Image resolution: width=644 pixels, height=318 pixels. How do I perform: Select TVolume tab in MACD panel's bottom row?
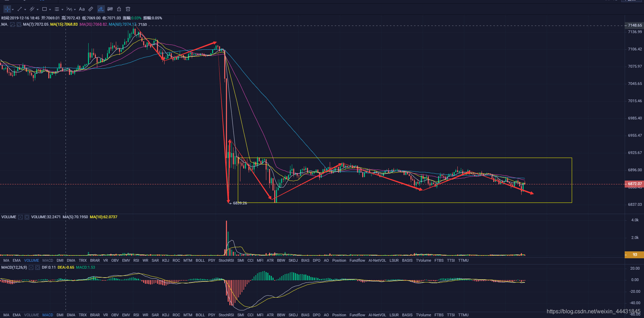click(423, 315)
